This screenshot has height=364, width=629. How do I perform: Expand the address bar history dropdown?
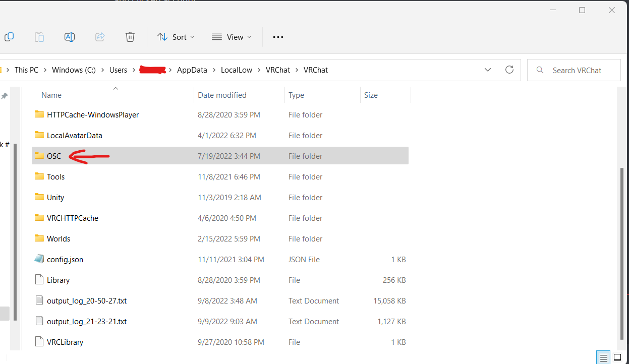488,70
